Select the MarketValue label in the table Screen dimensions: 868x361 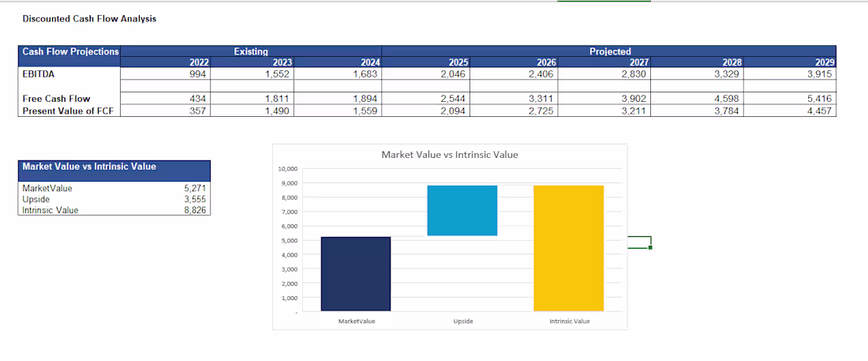coord(47,188)
